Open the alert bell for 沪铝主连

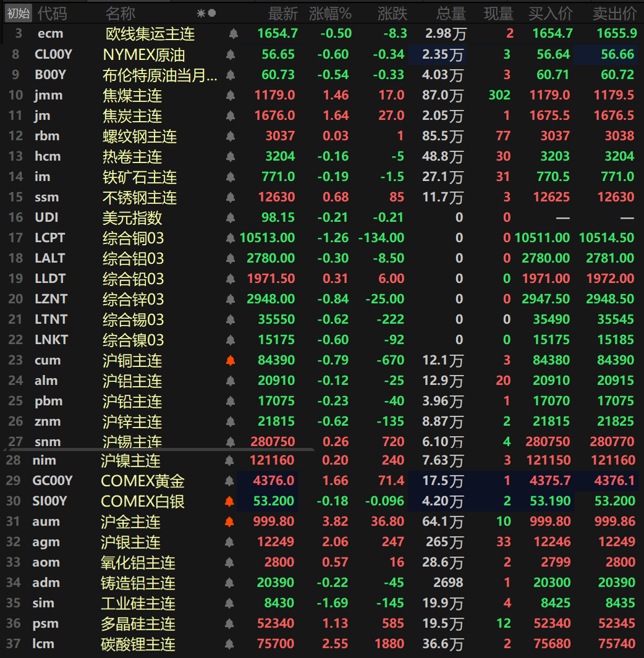pos(231,381)
